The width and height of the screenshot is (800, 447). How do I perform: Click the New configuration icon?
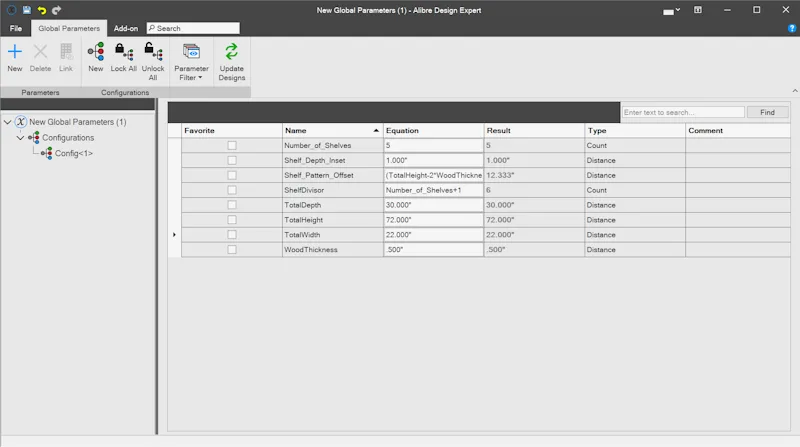[x=95, y=52]
